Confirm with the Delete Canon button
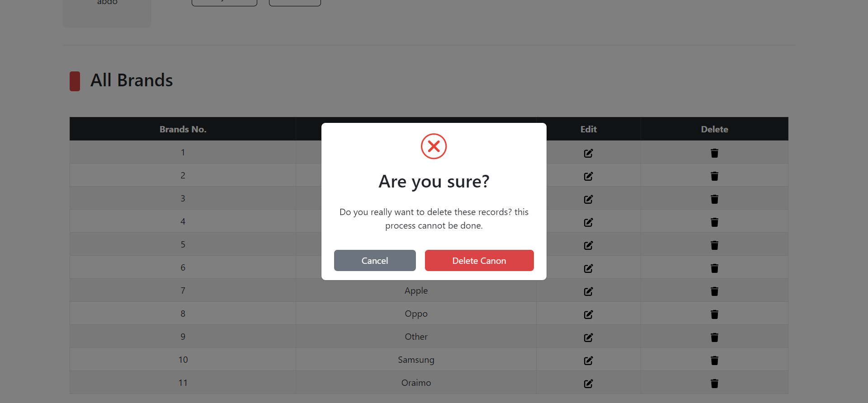The height and width of the screenshot is (403, 868). [x=479, y=261]
